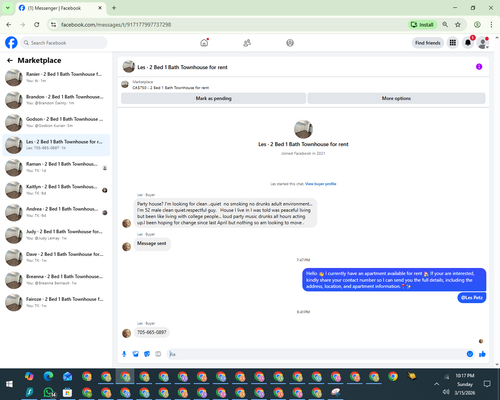Screen dimensions: 500x400
Task: Open the Dave conversation
Action: tap(56, 257)
